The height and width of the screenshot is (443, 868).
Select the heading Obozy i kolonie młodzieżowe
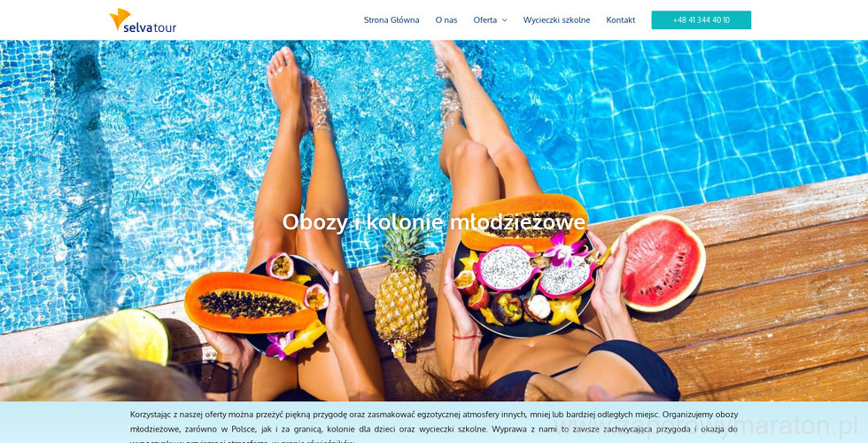pyautogui.click(x=434, y=222)
